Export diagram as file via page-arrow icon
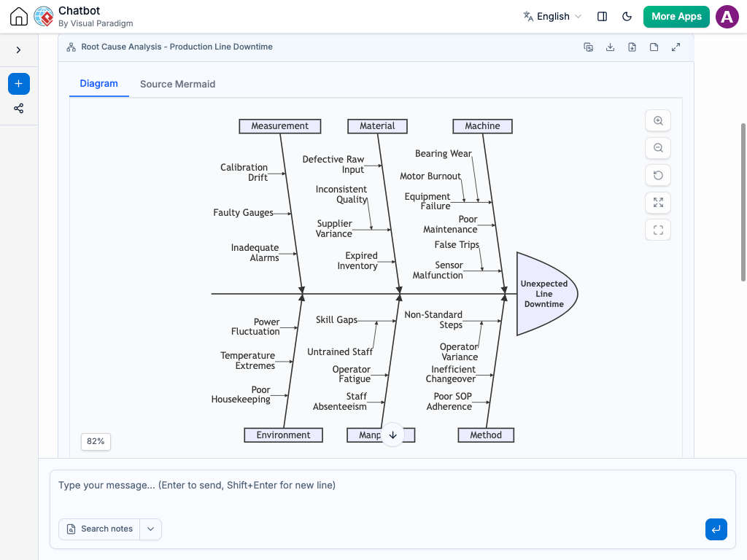 [x=632, y=47]
